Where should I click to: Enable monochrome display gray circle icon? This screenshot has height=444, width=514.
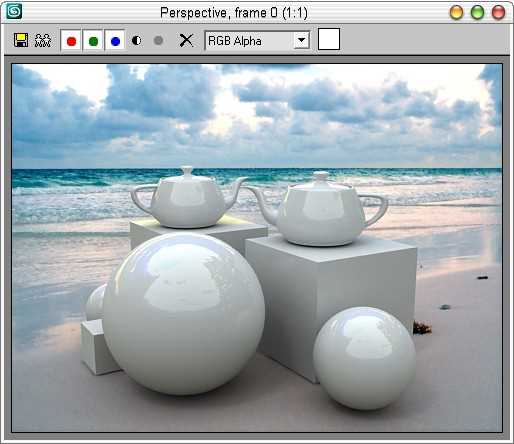158,41
